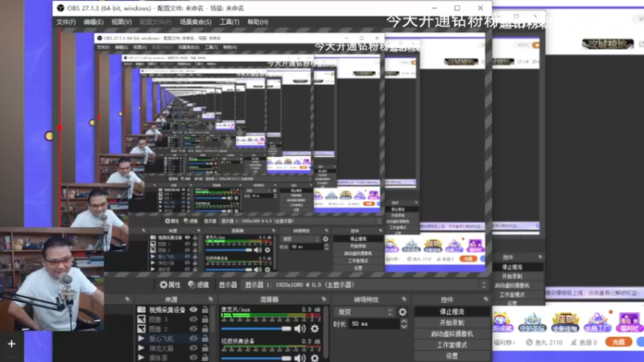Click the image icon of front 图像 2 source
The height and width of the screenshot is (362, 644).
(x=142, y=329)
